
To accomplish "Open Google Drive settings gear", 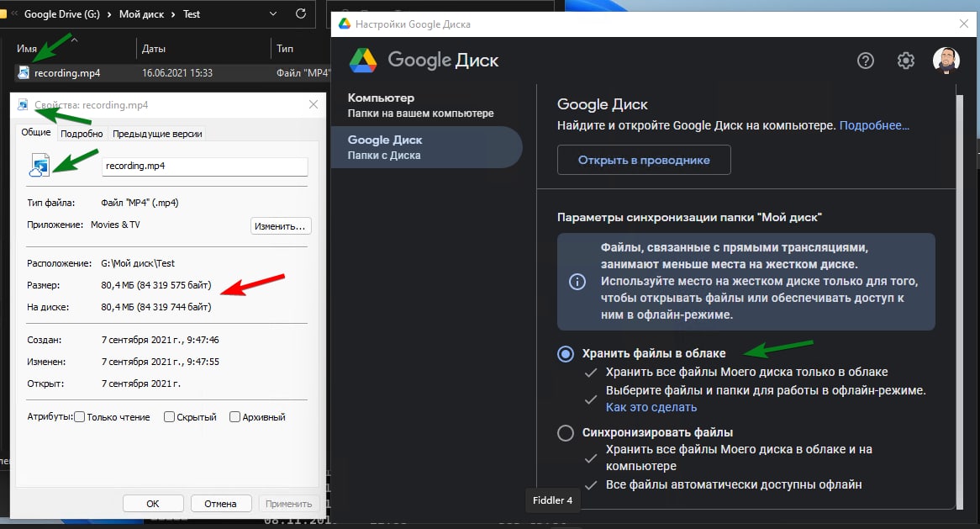I will click(906, 61).
